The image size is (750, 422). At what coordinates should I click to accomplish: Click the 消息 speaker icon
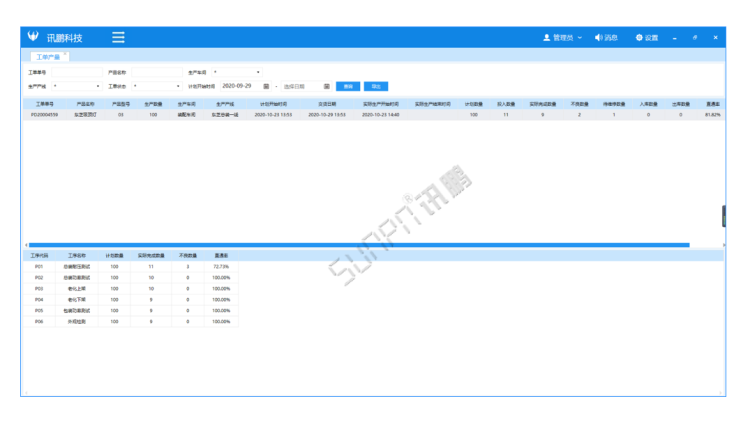(598, 37)
